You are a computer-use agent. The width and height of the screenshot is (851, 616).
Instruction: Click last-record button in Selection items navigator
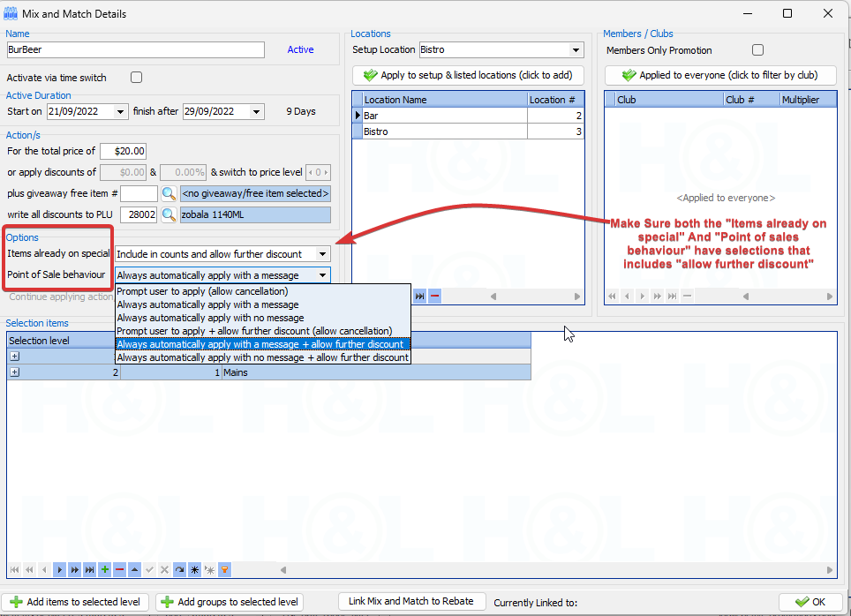click(89, 570)
